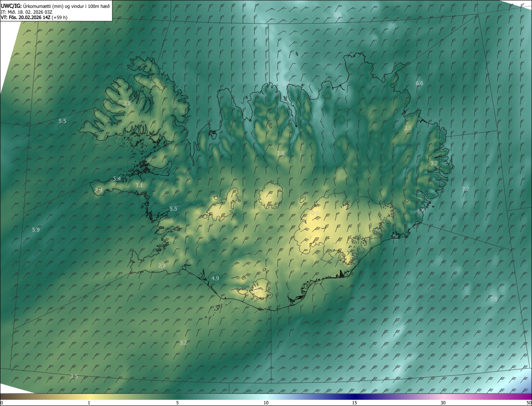Click the colour scale tick label 10
The image size is (532, 406).
click(x=266, y=403)
